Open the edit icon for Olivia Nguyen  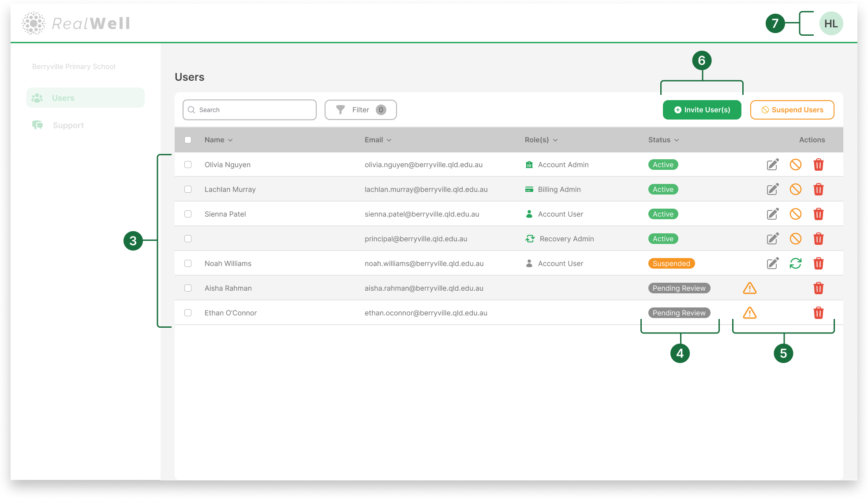pos(772,165)
